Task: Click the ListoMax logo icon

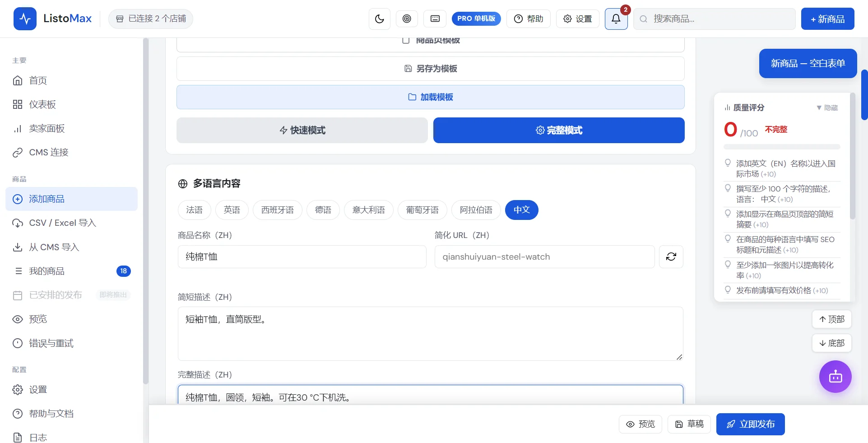Action: (25, 19)
